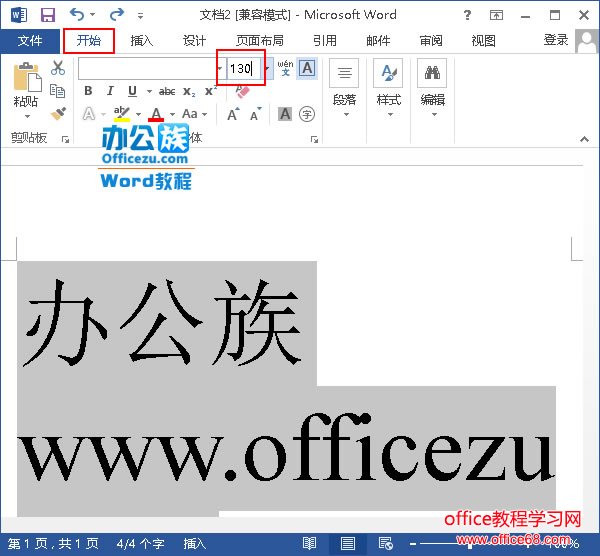Switch to Print Layout view

click(x=347, y=543)
